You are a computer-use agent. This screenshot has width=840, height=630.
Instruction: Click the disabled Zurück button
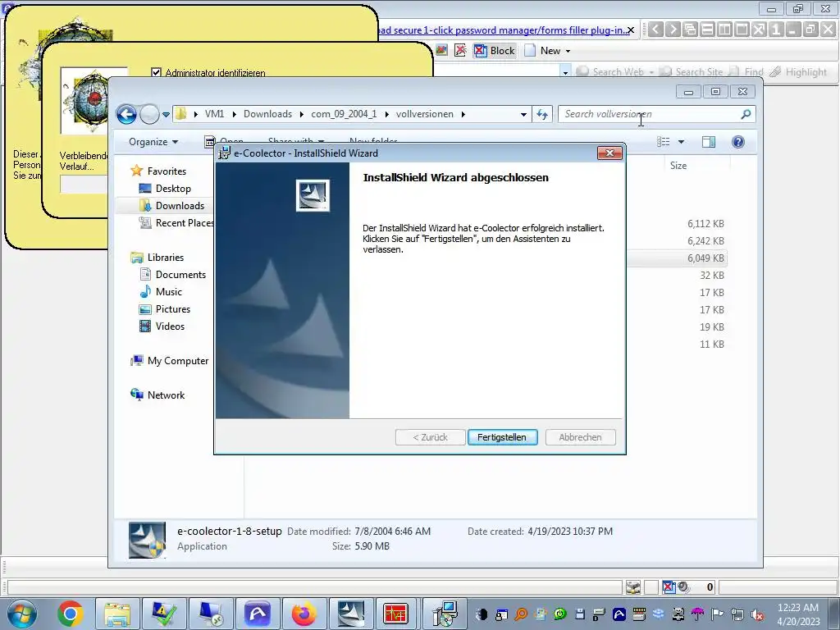430,437
